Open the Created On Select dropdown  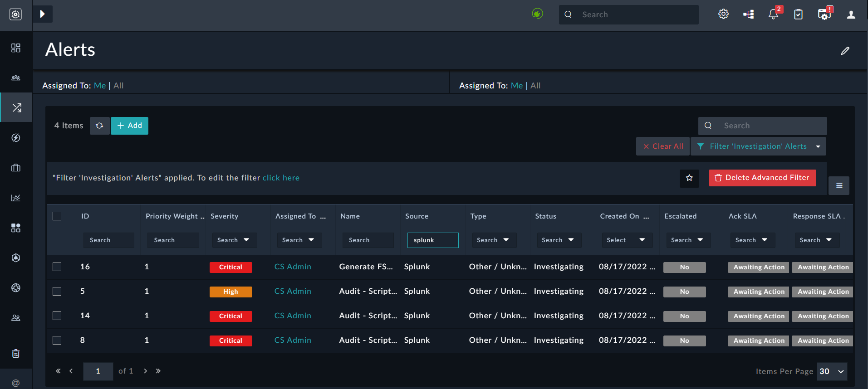pyautogui.click(x=627, y=240)
